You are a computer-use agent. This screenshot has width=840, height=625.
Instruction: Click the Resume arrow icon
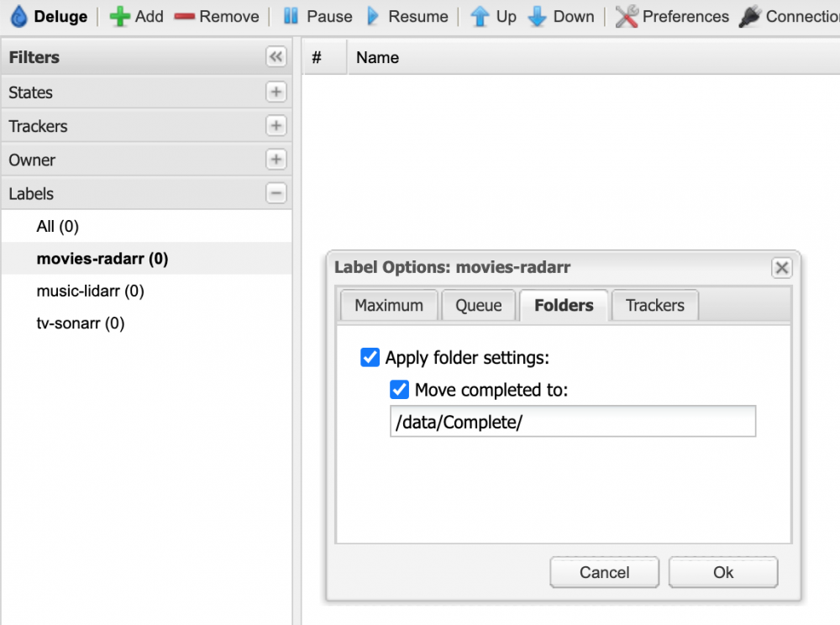(x=373, y=16)
